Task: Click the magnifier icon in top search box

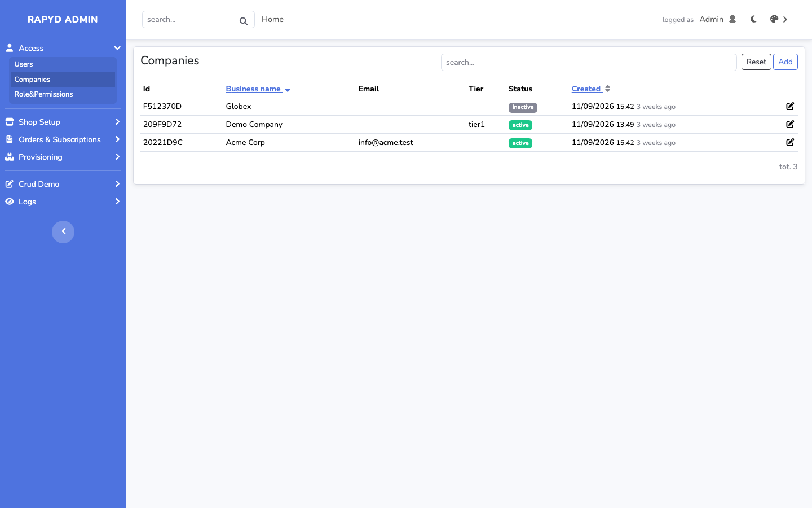Action: pos(244,21)
